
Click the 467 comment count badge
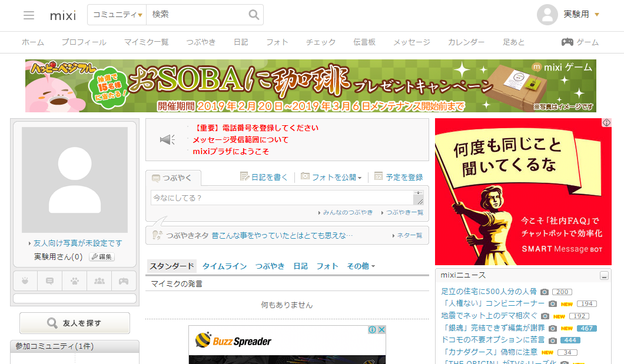586,328
